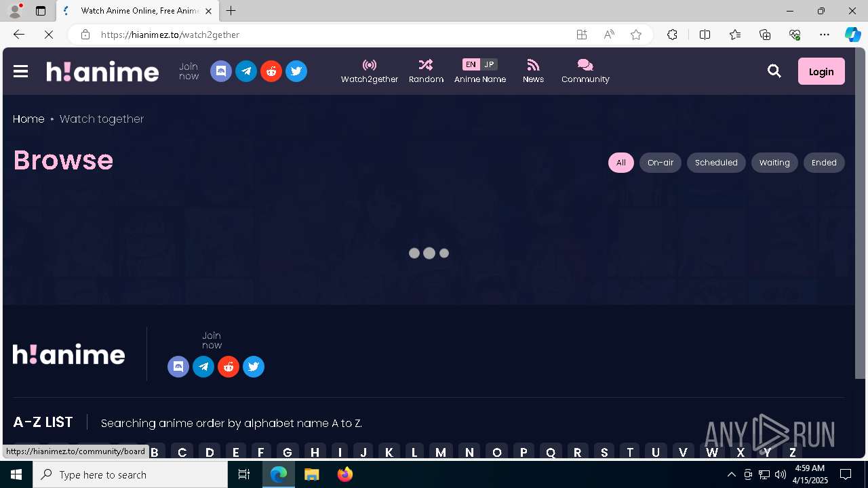Add page to favorites star
The width and height of the screenshot is (868, 488).
pos(636,35)
